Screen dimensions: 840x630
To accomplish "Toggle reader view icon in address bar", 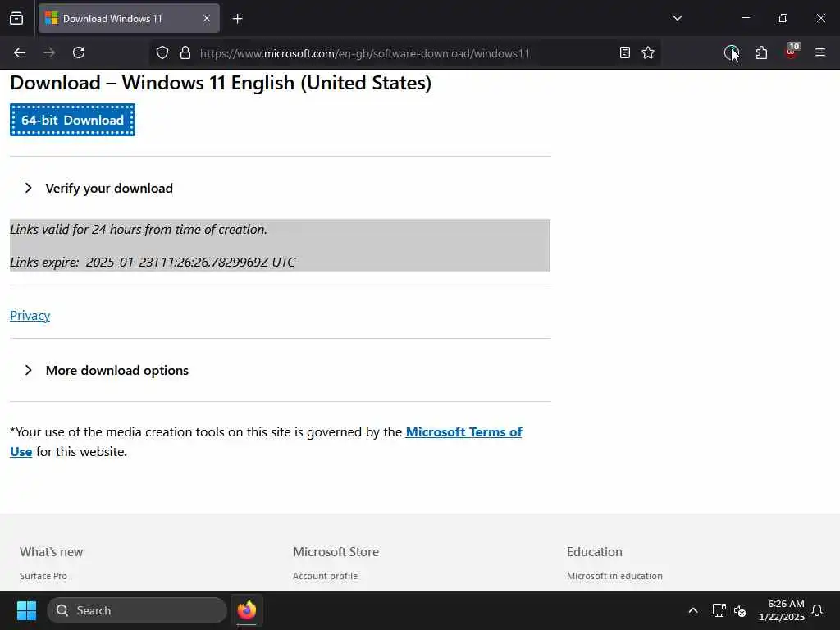I will (x=624, y=53).
